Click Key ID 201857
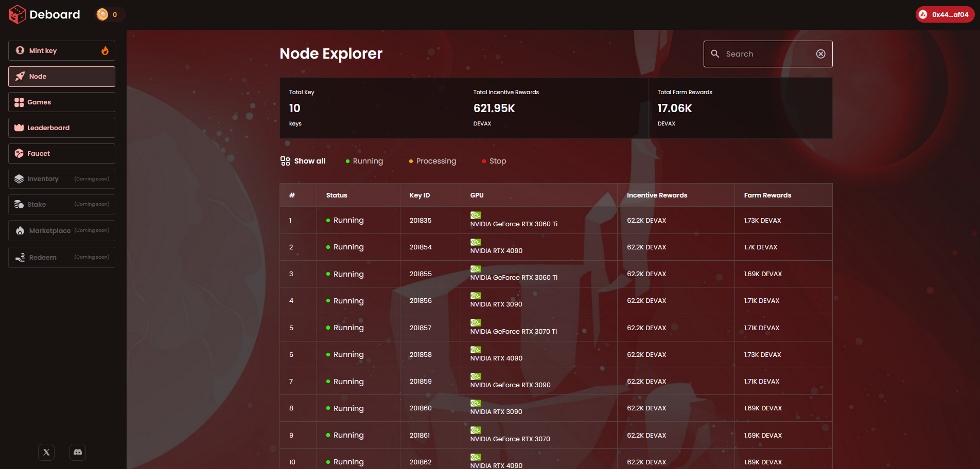Viewport: 980px width, 469px height. [421, 328]
